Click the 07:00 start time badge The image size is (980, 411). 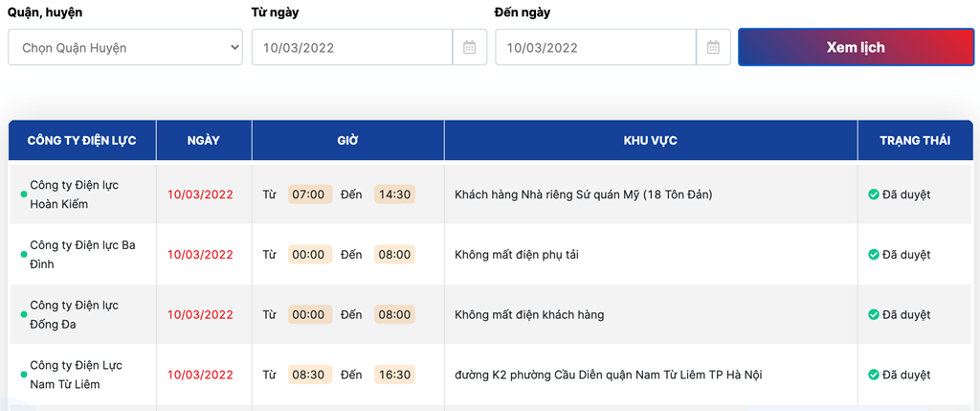tap(309, 194)
